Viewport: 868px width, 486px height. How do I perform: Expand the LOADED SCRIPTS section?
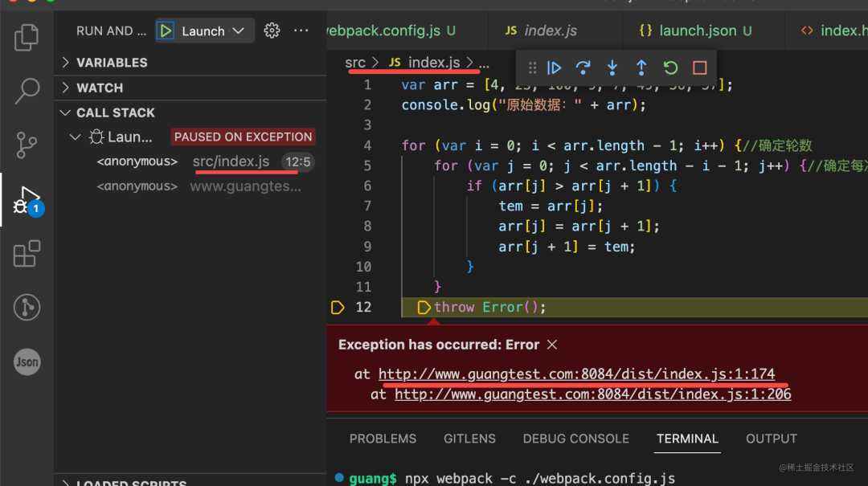190,481
